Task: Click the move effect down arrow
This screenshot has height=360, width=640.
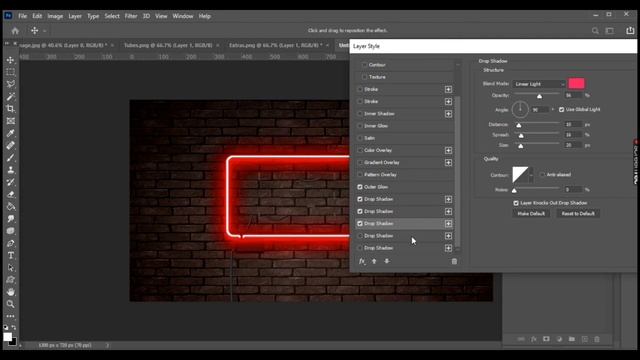Action: coord(387,261)
